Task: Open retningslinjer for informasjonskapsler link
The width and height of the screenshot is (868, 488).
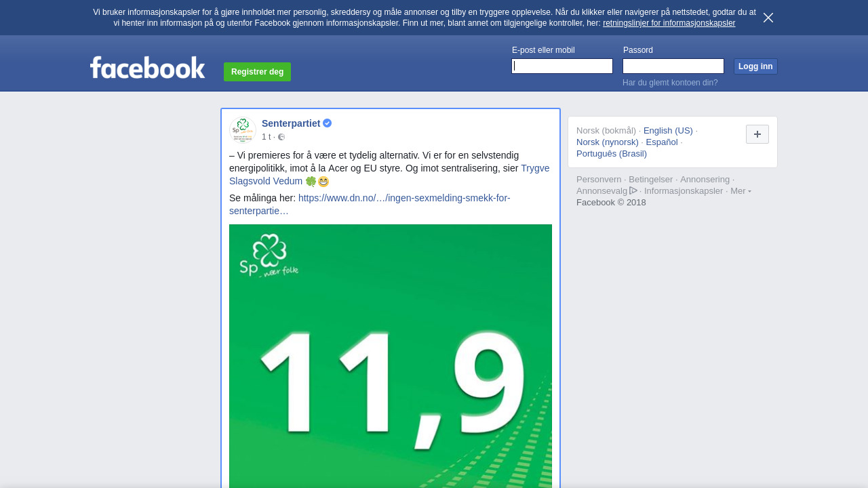Action: click(669, 23)
